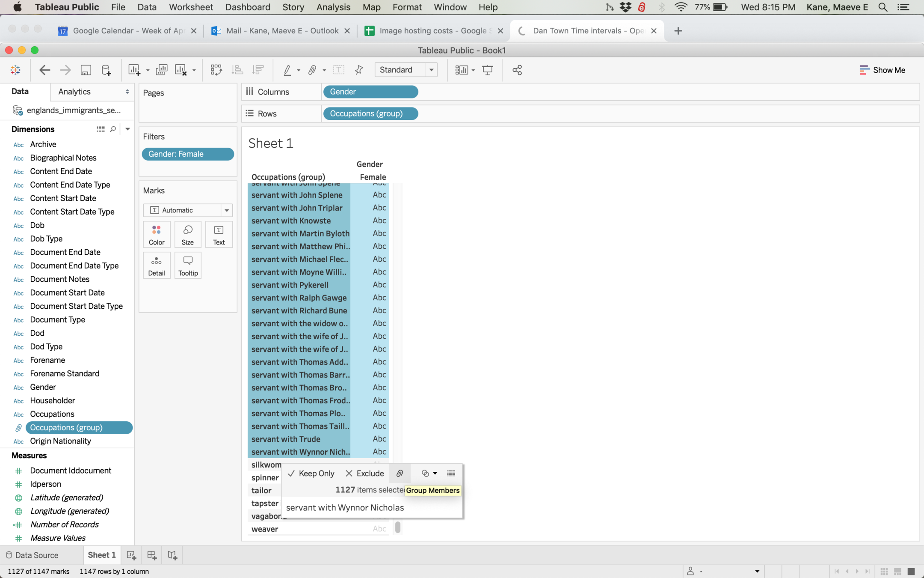Viewport: 924px width, 578px height.
Task: Click the Sort Ascending toolbar icon
Action: (x=237, y=70)
